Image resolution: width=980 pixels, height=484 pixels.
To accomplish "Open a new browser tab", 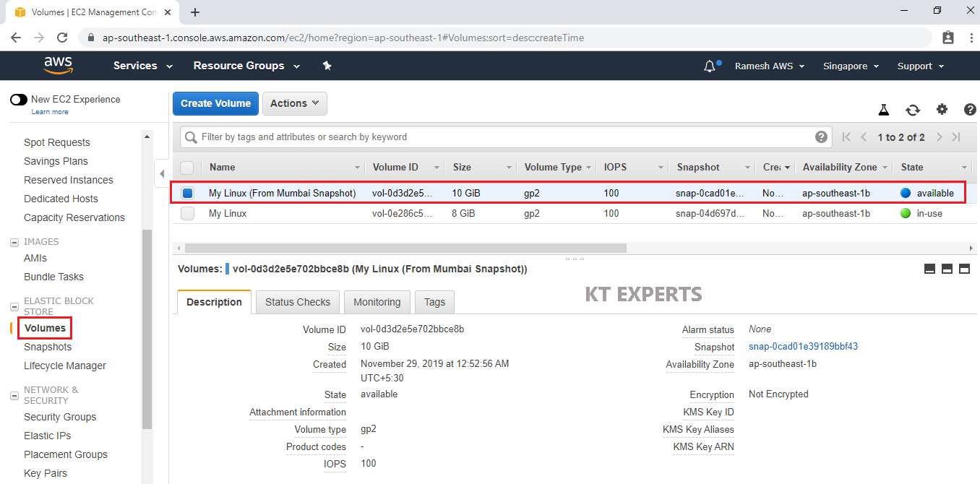I will point(195,12).
